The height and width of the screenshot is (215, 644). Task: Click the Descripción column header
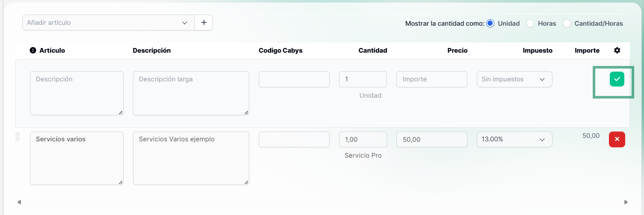(152, 51)
